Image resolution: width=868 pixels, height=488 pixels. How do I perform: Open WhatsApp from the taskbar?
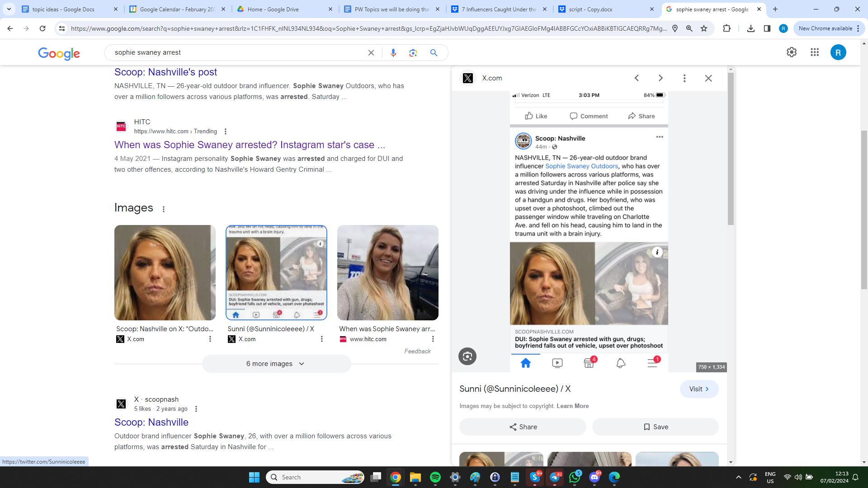pos(575,477)
